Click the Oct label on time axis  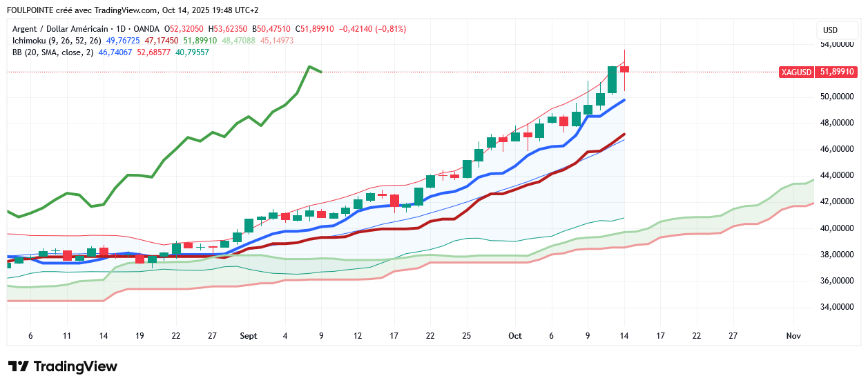(x=514, y=336)
